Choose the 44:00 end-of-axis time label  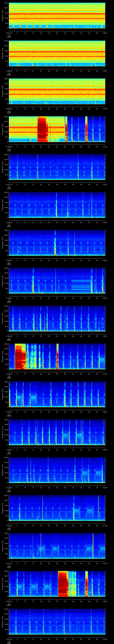point(105,260)
